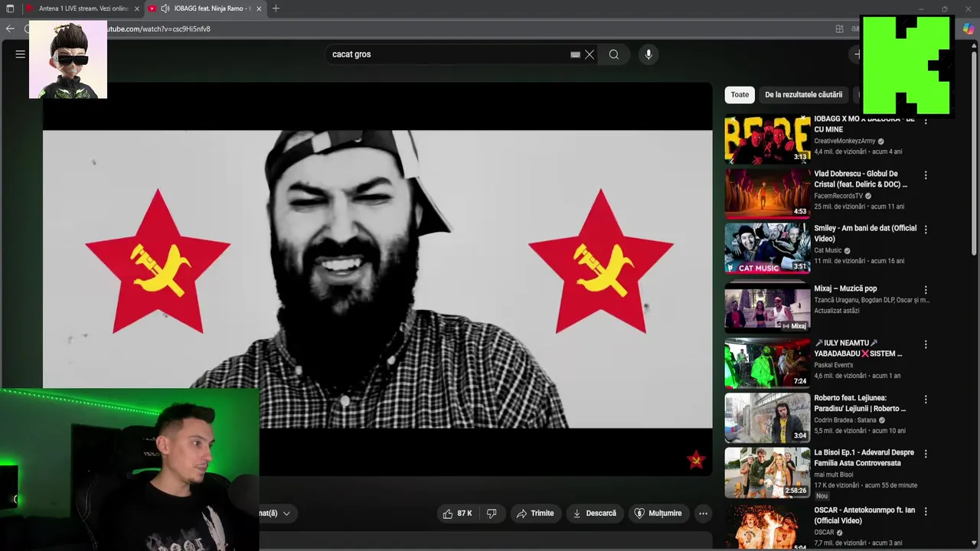Image resolution: width=980 pixels, height=551 pixels.
Task: Click the Trimite share button
Action: click(x=534, y=514)
